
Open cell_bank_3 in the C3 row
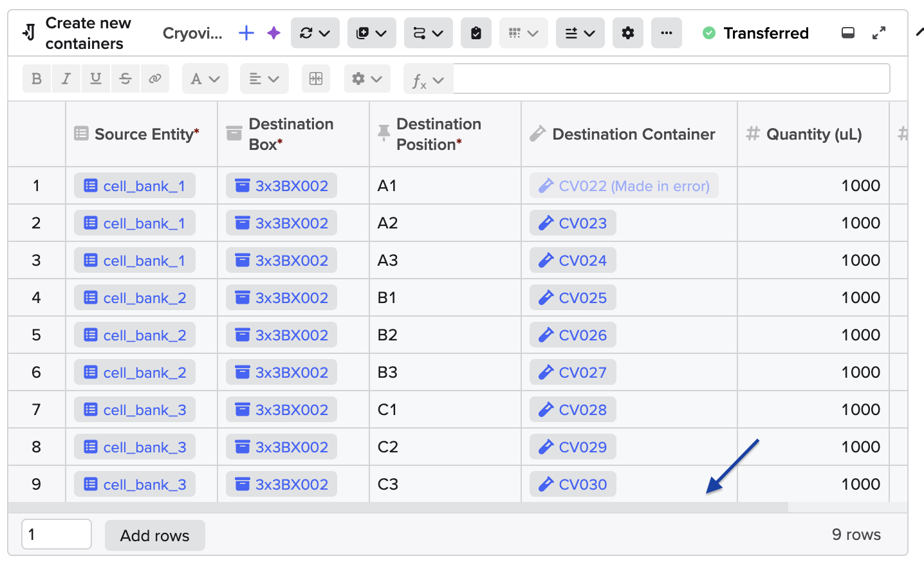point(134,485)
